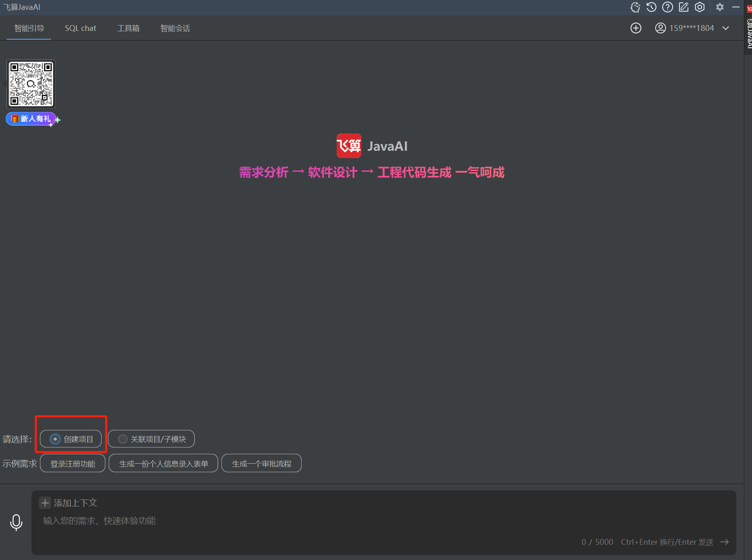Image resolution: width=752 pixels, height=560 pixels.
Task: Click the 生成一份个人信息录入表单 example button
Action: pos(163,464)
